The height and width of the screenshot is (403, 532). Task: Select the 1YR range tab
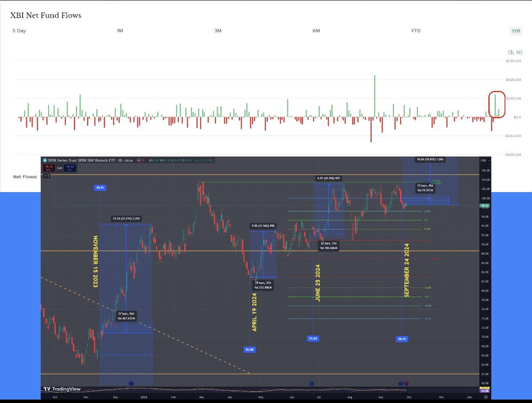515,31
